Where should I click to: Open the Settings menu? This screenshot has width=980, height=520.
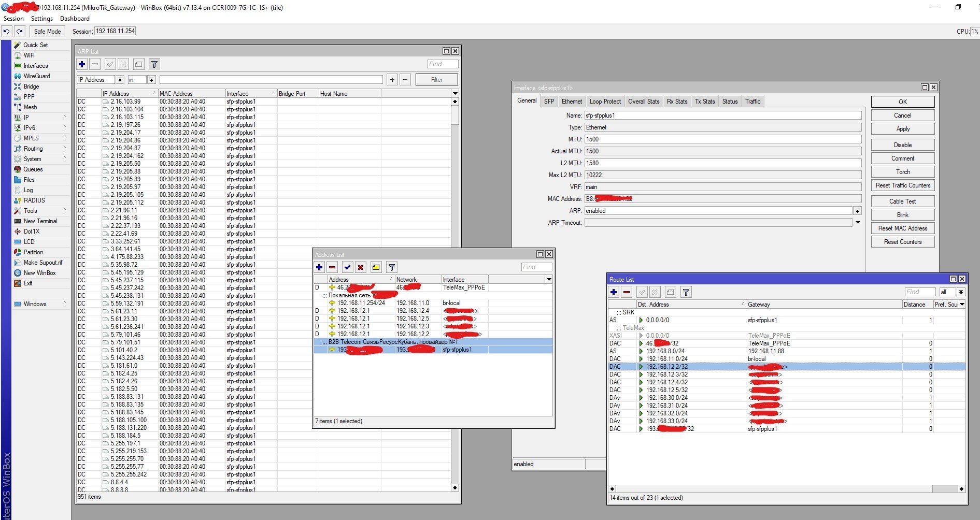pyautogui.click(x=41, y=19)
